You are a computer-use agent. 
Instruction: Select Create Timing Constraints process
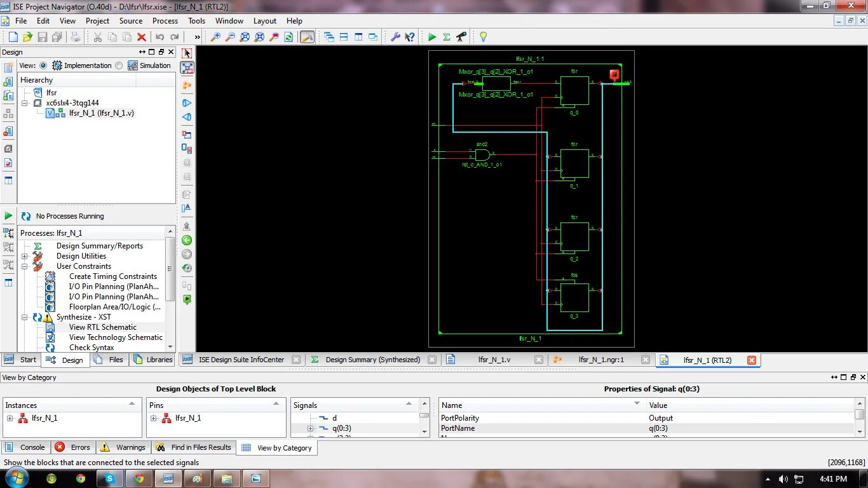click(113, 276)
